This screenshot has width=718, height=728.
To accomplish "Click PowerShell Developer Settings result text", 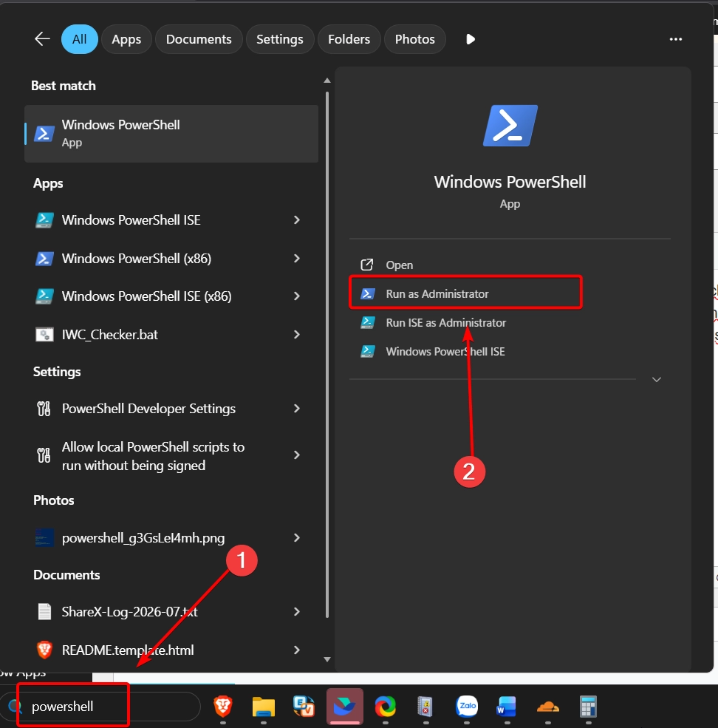I will tap(148, 409).
